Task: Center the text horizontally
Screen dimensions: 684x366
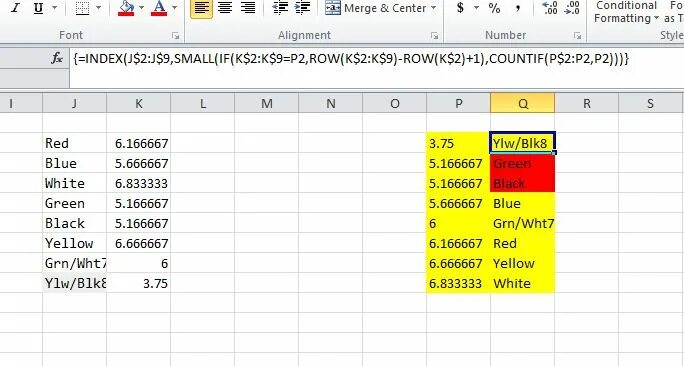Action: (x=225, y=8)
